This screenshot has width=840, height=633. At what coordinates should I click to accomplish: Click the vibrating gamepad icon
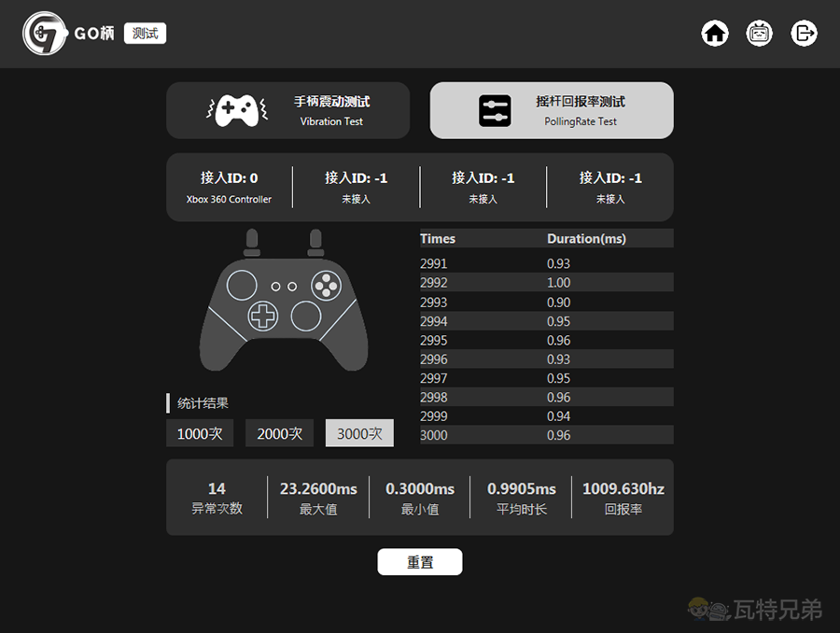[237, 110]
